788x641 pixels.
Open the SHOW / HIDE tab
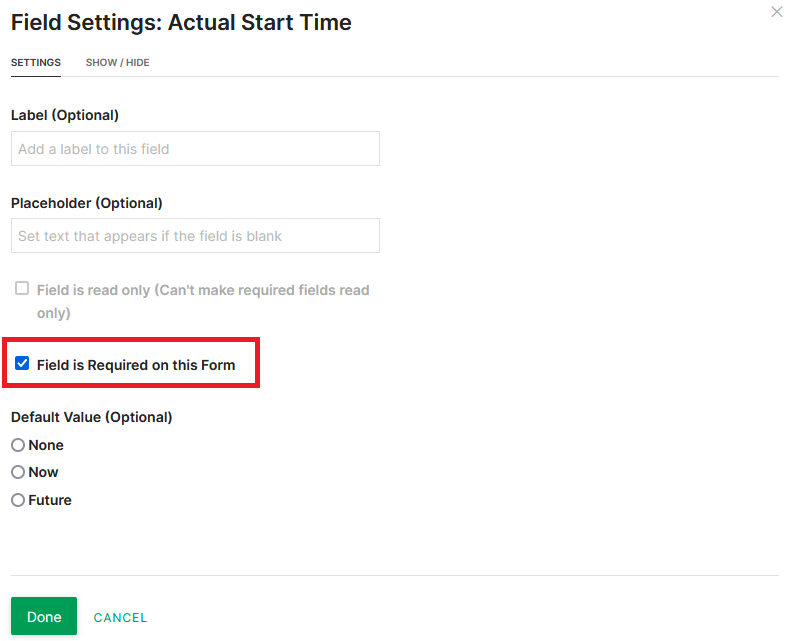(117, 63)
